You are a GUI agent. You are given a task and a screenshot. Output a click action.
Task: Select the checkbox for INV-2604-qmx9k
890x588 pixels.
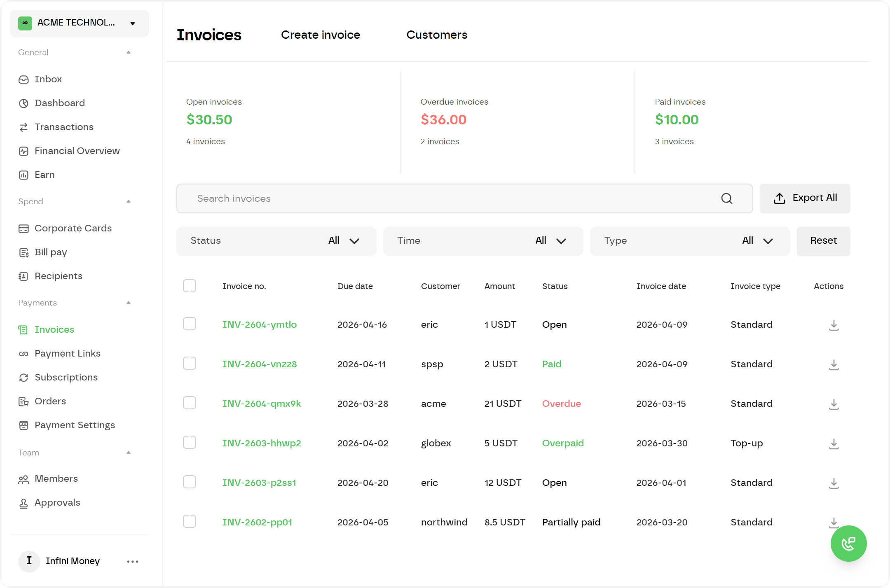(190, 403)
